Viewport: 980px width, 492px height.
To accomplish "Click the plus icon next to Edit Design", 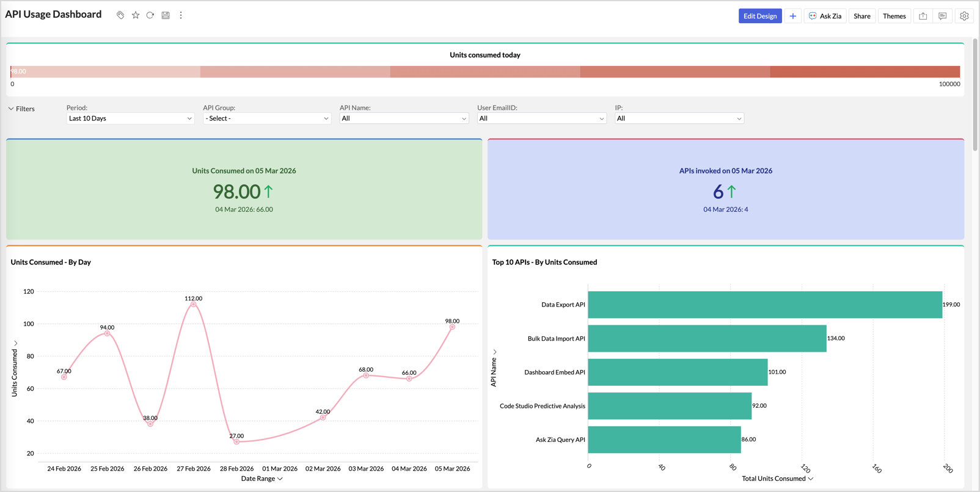I will (793, 16).
